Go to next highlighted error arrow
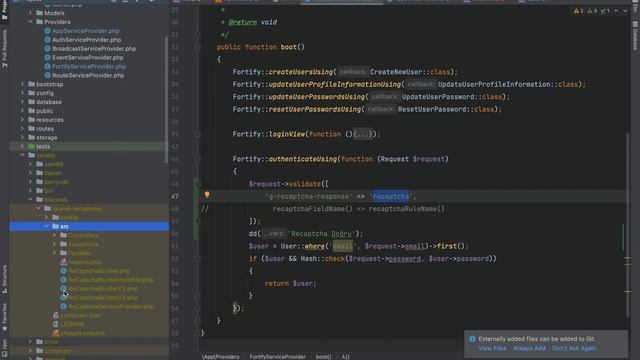Screen dimensions: 640x360 point(625,11)
